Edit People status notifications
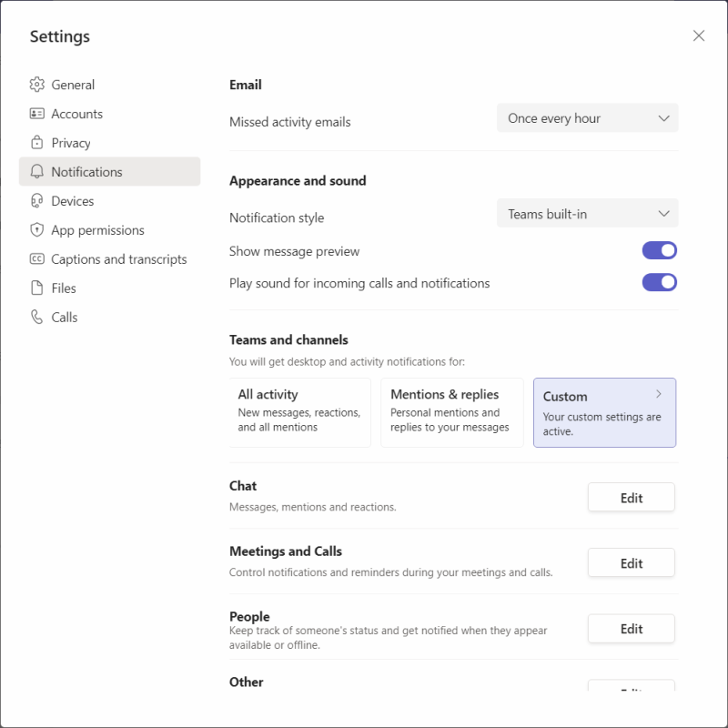The width and height of the screenshot is (728, 728). (631, 628)
